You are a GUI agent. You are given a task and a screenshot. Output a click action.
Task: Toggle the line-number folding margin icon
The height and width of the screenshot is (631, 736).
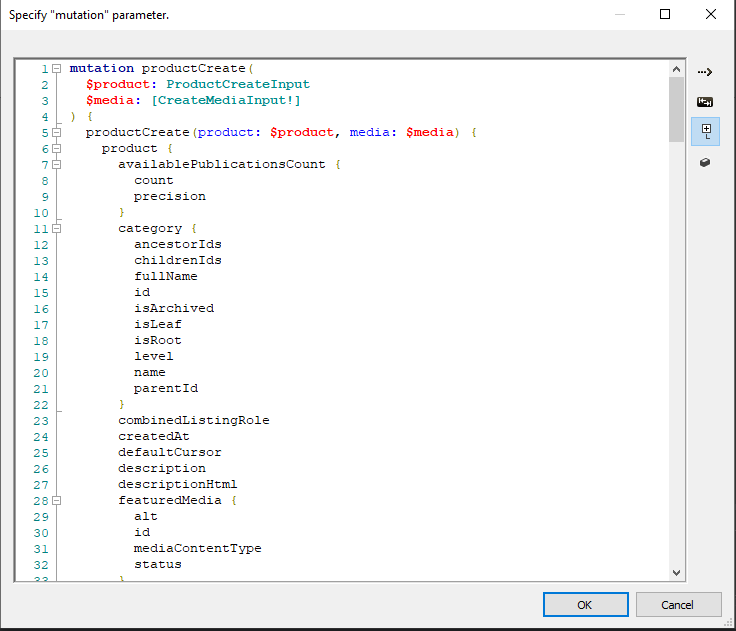click(704, 131)
